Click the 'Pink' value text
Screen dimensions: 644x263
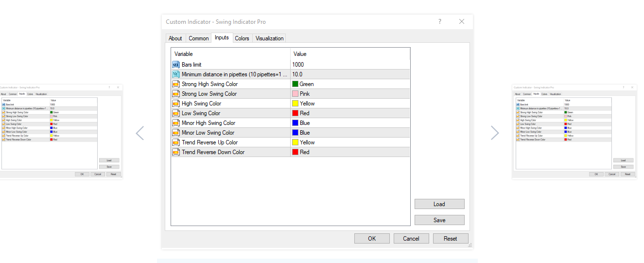click(x=305, y=94)
